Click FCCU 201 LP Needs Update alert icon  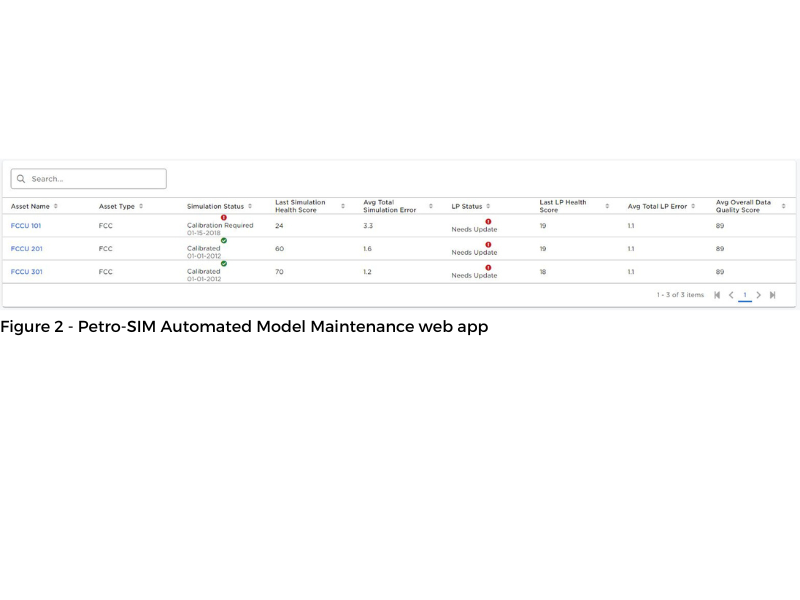point(488,244)
